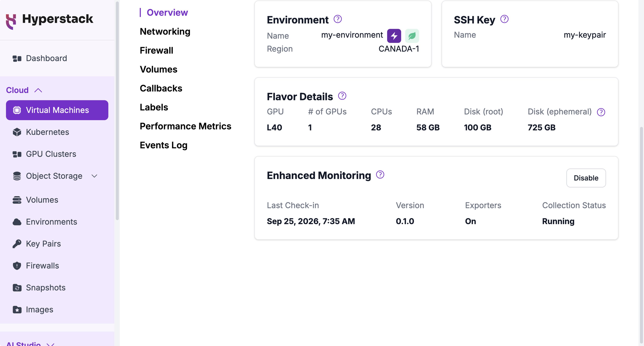Click the GPU Clusters icon
The height and width of the screenshot is (346, 644).
click(x=17, y=154)
